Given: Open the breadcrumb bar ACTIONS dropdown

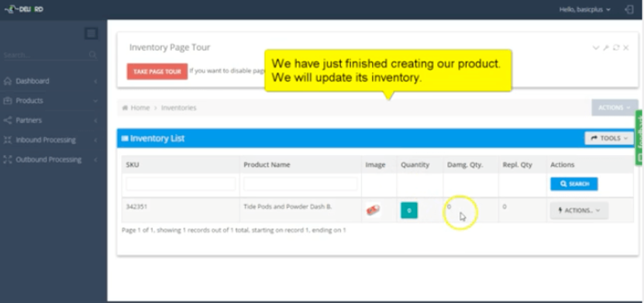Looking at the screenshot, I should [615, 108].
